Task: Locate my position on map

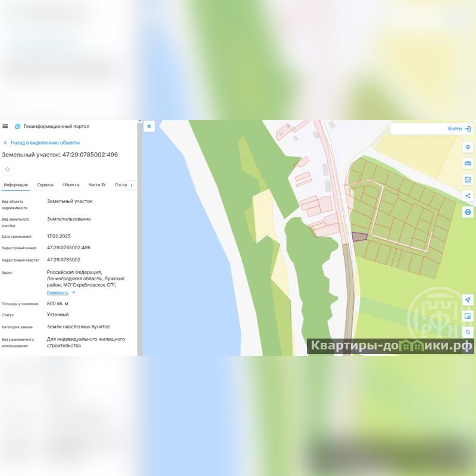Action: coord(468,300)
